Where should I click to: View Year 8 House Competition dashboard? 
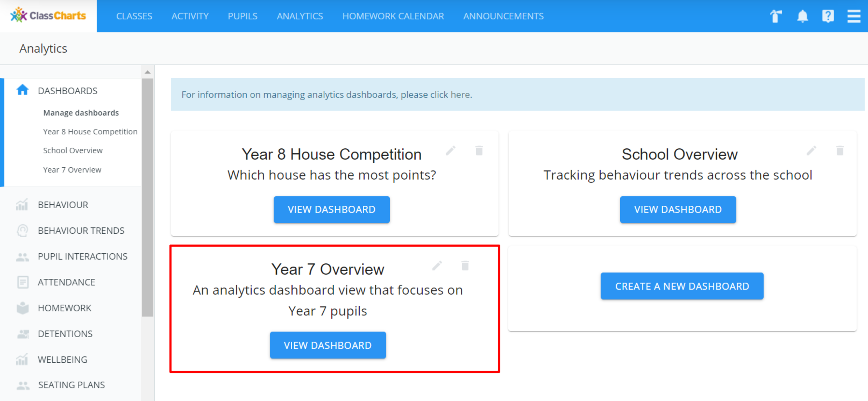(332, 210)
